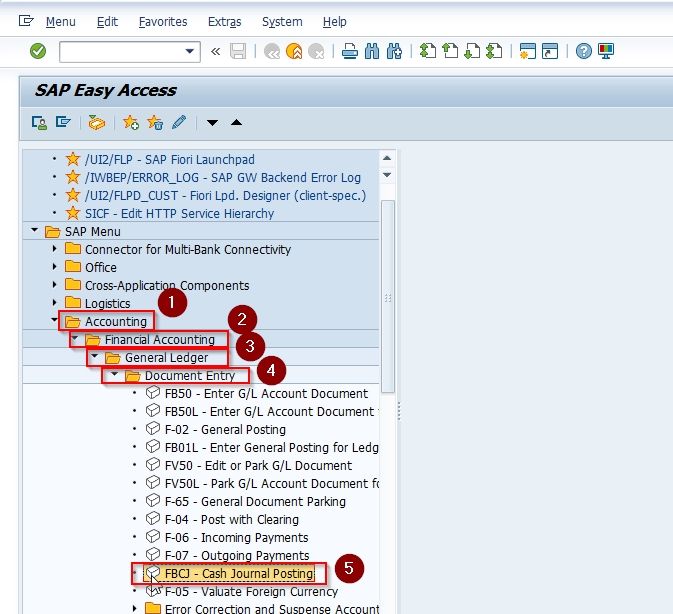Click the Last Page icon
The height and width of the screenshot is (614, 673).
[494, 51]
